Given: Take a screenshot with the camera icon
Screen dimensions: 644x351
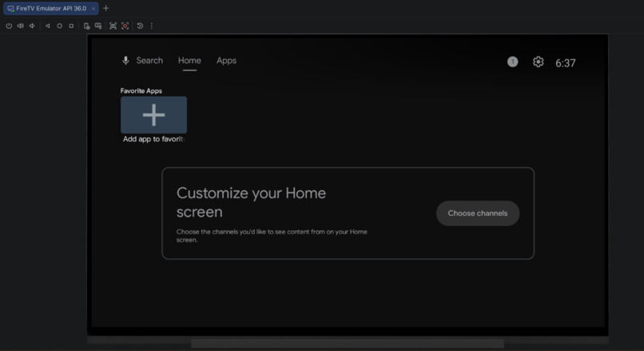Looking at the screenshot, I should point(113,26).
